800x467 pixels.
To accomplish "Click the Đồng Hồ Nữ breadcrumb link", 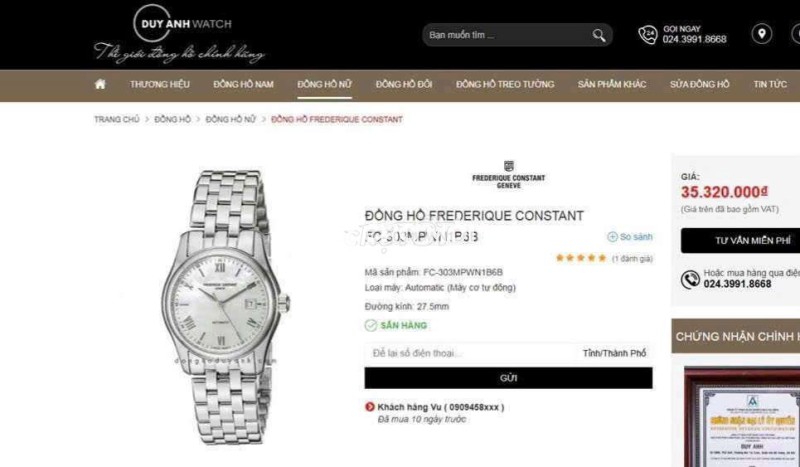I will (231, 119).
